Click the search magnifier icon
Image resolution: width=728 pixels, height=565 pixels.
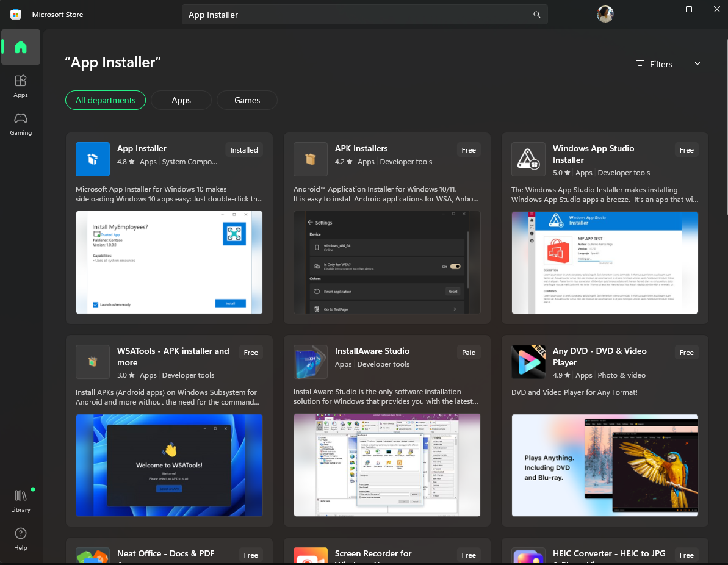[536, 14]
